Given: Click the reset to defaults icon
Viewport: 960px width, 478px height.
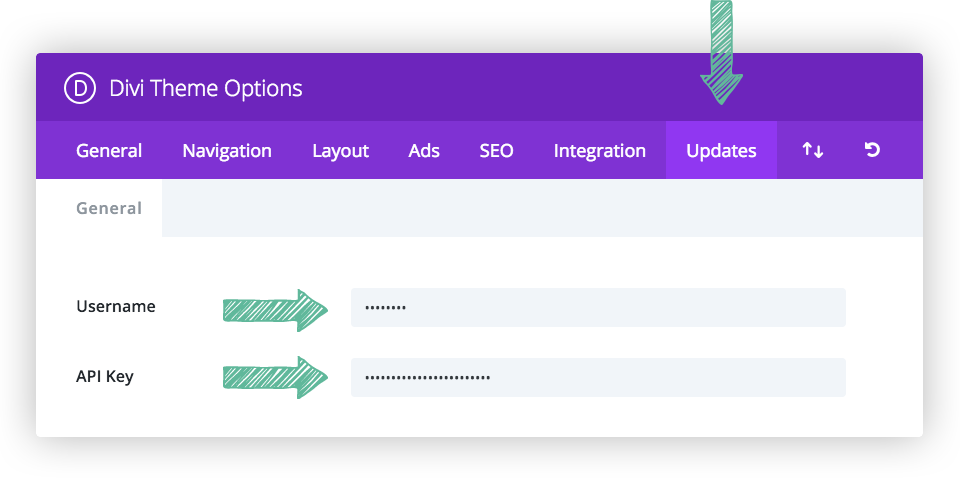Looking at the screenshot, I should coord(872,151).
